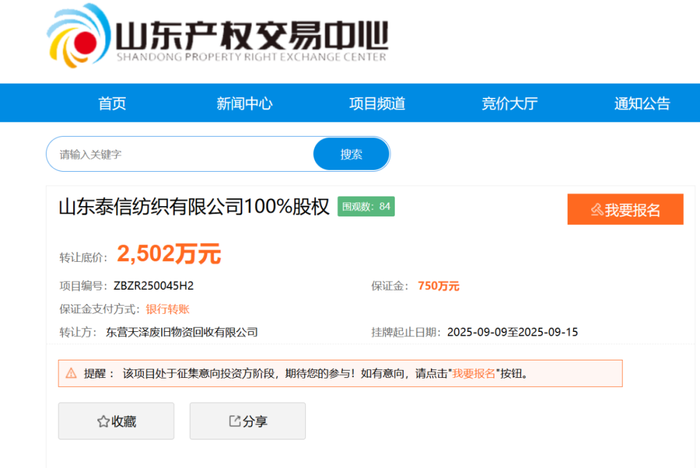
Task: Click the Shandong Property Exchange Center logo
Action: click(217, 36)
